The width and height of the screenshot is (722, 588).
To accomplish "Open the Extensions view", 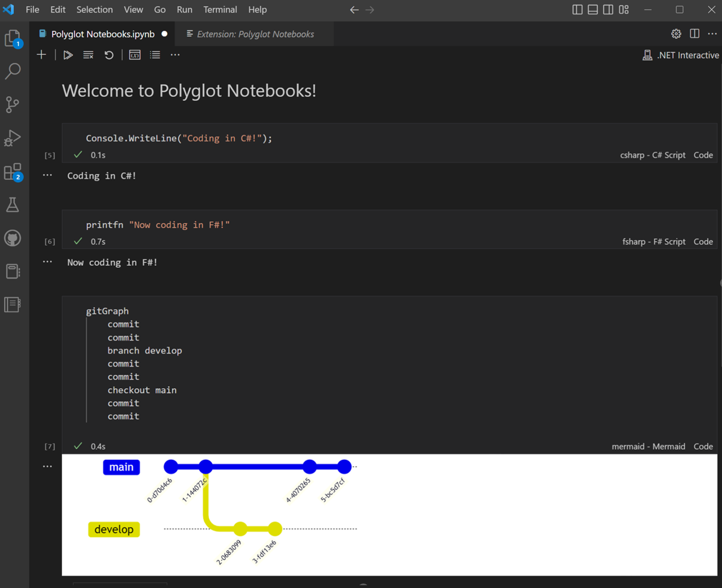I will click(x=13, y=172).
